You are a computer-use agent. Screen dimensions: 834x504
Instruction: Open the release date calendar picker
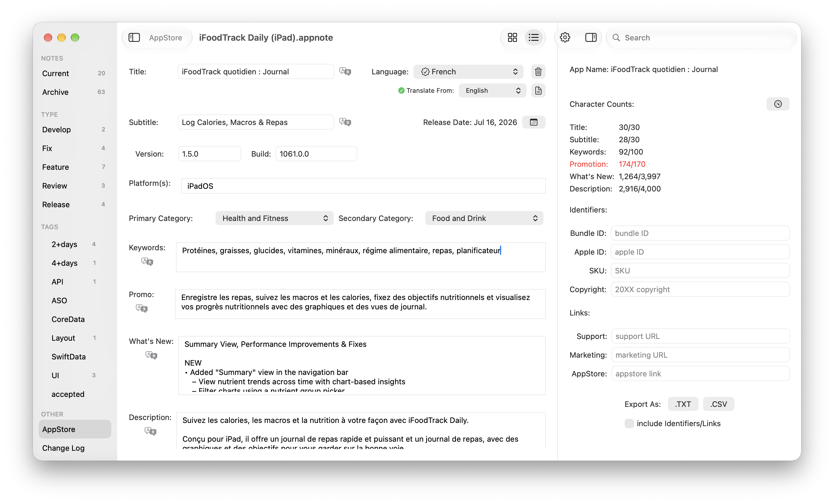(534, 122)
